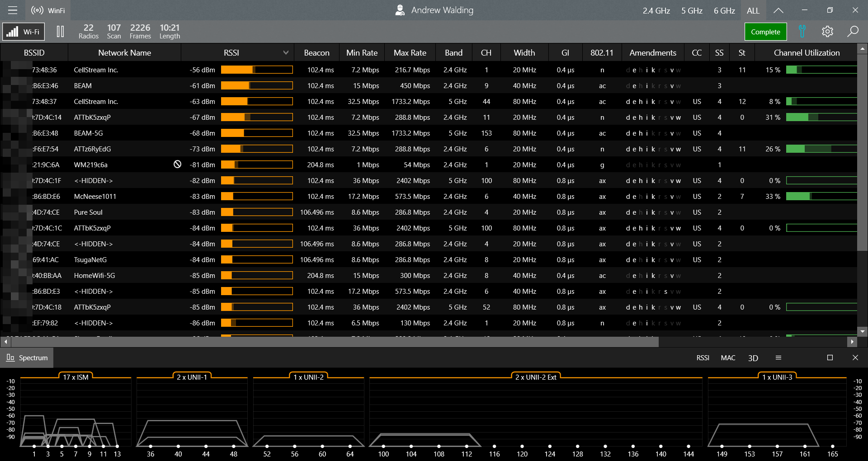The image size is (868, 461).
Task: Click the Spectrum panel menu icon
Action: point(778,358)
